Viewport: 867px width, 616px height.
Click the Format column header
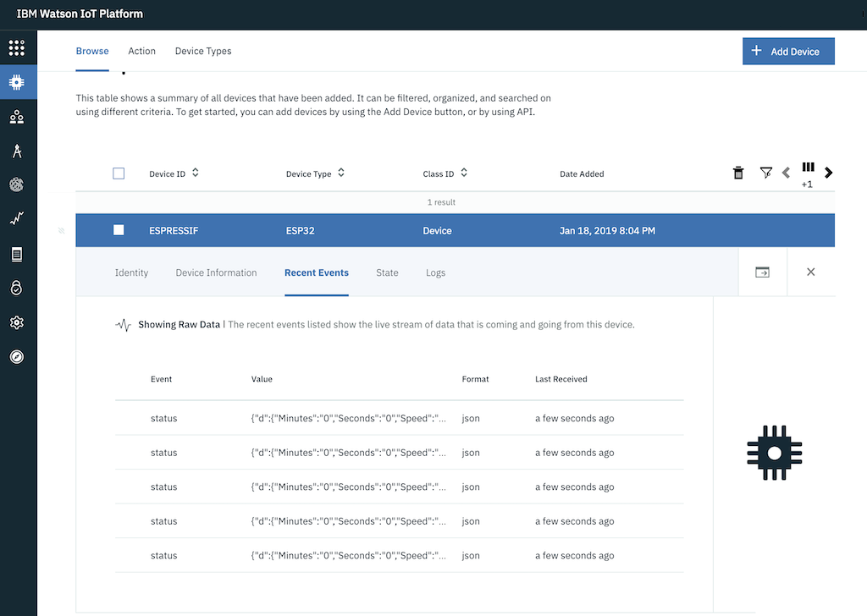[475, 379]
